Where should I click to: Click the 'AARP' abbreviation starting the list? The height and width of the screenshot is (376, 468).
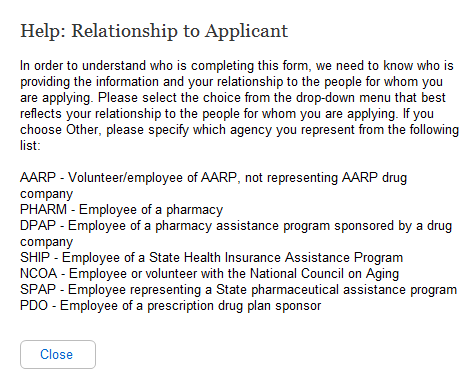pyautogui.click(x=38, y=177)
